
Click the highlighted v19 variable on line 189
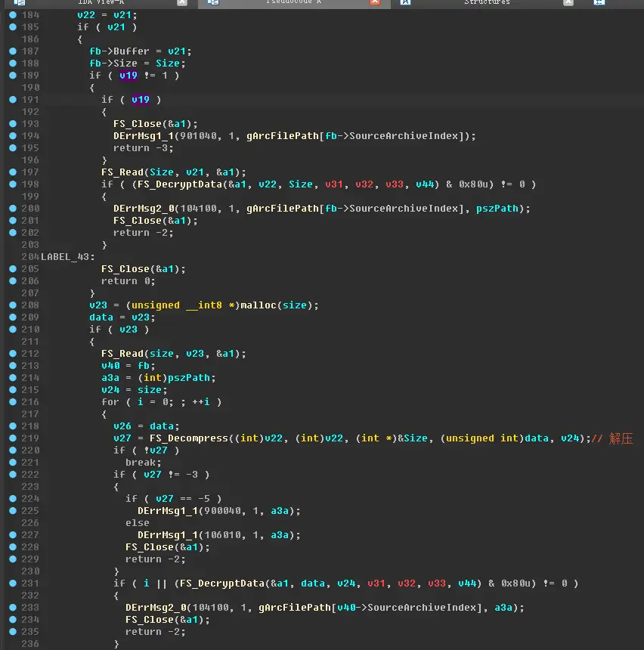[128, 76]
